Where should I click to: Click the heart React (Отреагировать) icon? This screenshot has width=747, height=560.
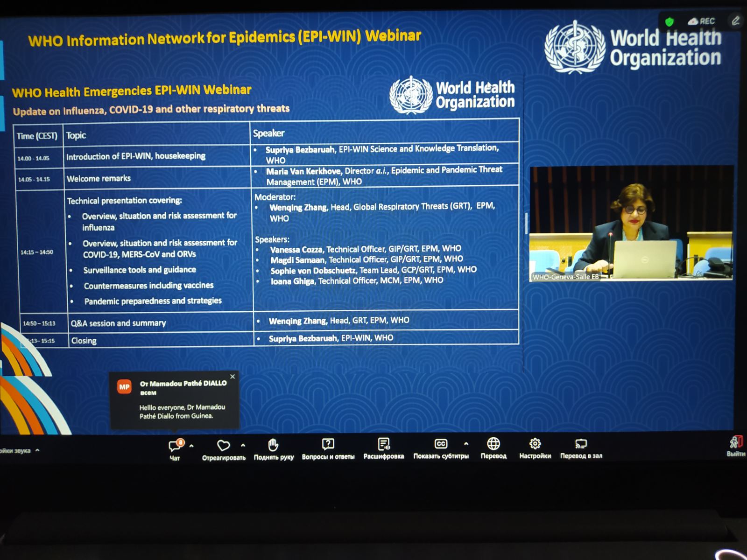tap(224, 446)
